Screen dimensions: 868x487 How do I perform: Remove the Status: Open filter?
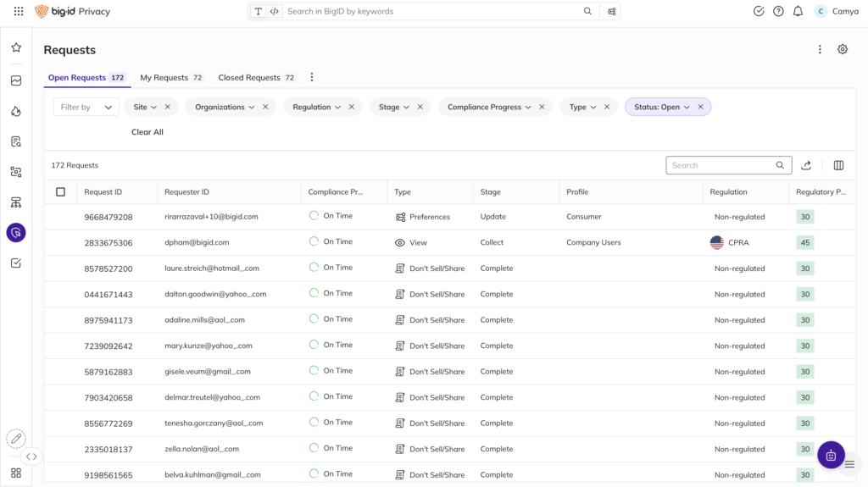tap(700, 108)
